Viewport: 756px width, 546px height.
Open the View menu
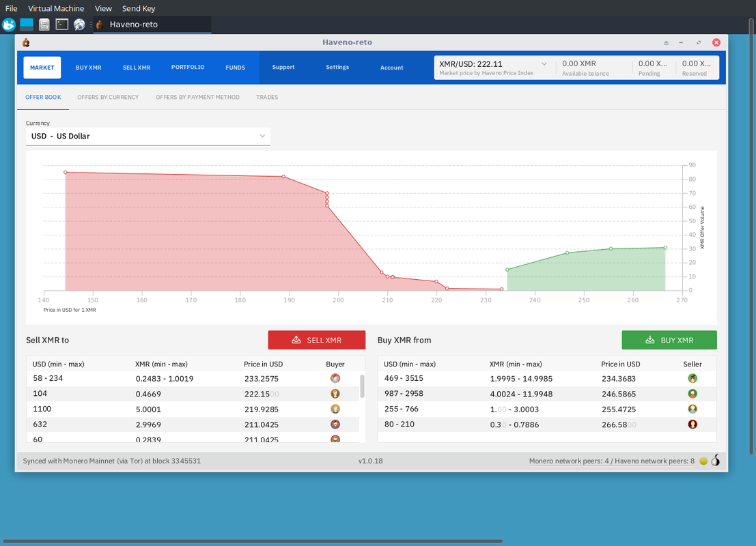103,8
